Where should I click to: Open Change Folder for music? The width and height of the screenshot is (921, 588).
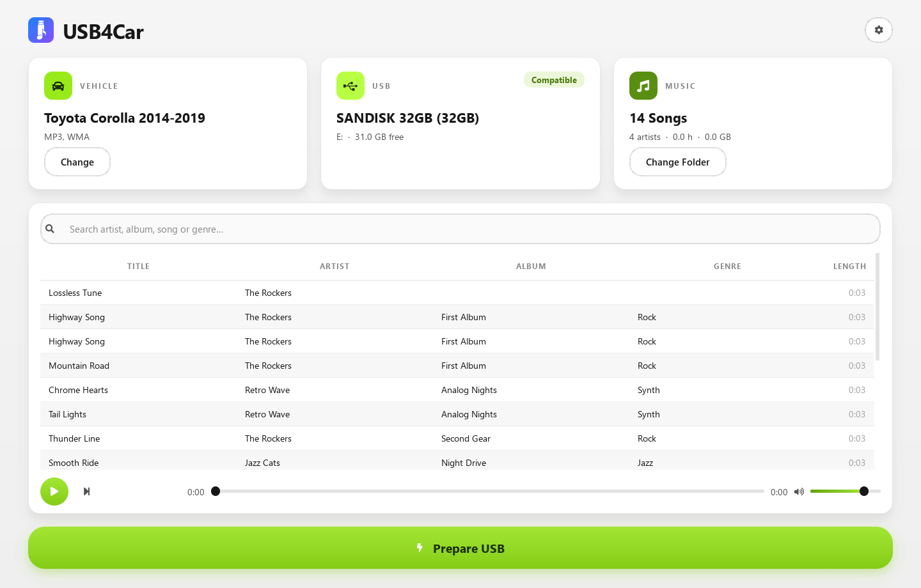tap(678, 162)
